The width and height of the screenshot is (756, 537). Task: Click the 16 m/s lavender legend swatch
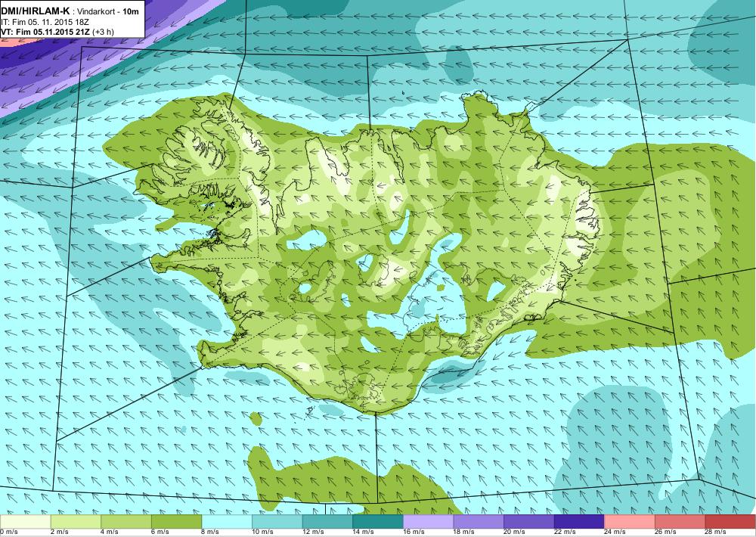[x=428, y=522]
